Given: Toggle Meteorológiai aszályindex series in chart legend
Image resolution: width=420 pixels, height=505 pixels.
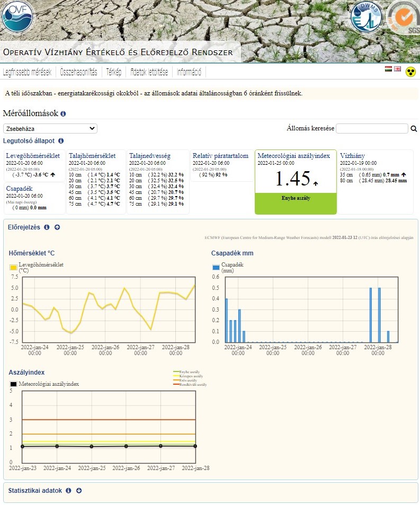Looking at the screenshot, I should pyautogui.click(x=14, y=384).
